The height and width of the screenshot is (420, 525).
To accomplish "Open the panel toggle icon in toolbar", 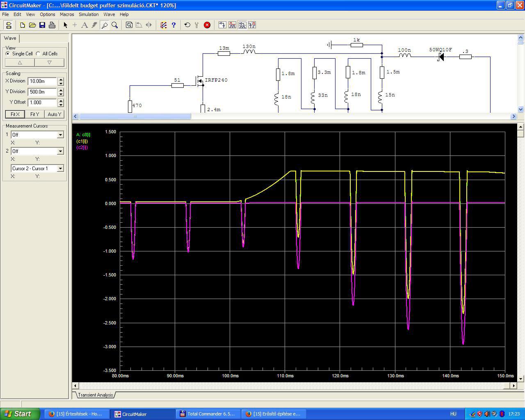I will coord(9,25).
